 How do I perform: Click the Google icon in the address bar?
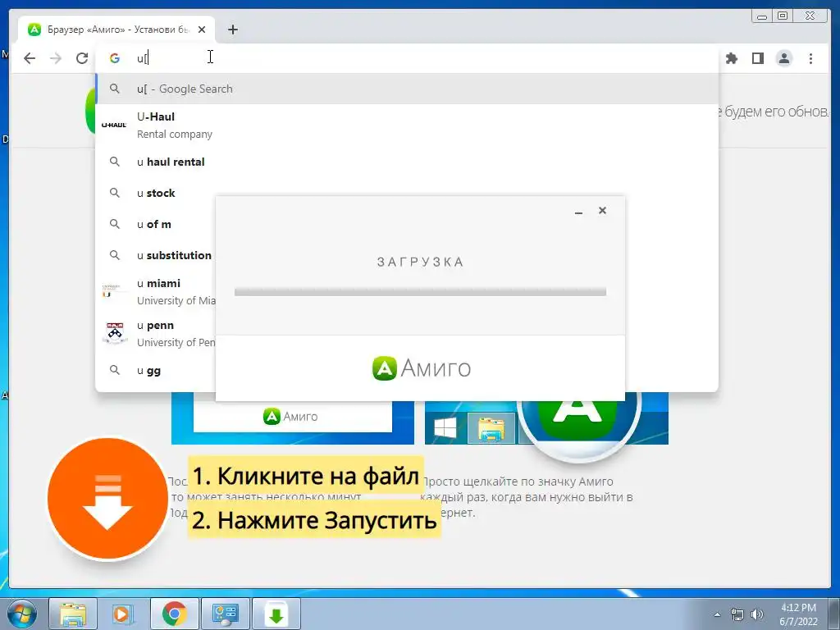point(115,58)
